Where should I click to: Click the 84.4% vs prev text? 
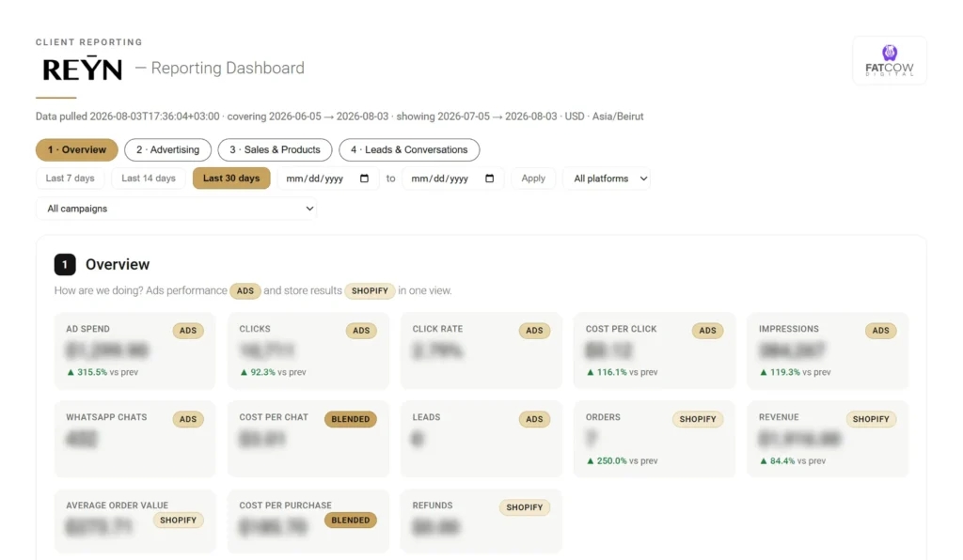[793, 460]
